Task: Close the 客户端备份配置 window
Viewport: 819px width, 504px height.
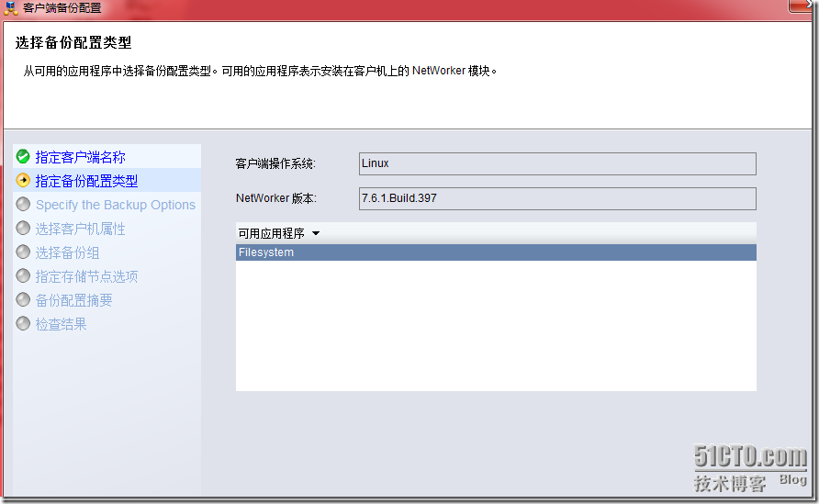Action: tap(802, 6)
